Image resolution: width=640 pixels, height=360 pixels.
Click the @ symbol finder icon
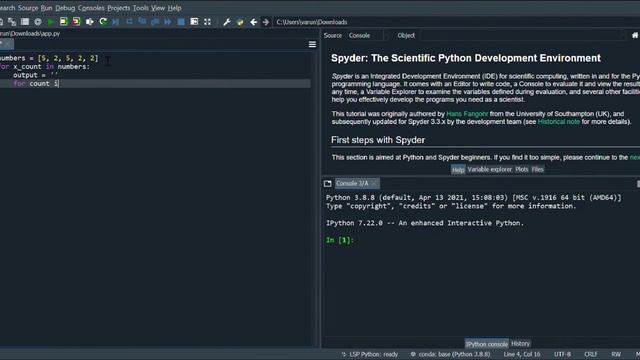click(x=38, y=22)
